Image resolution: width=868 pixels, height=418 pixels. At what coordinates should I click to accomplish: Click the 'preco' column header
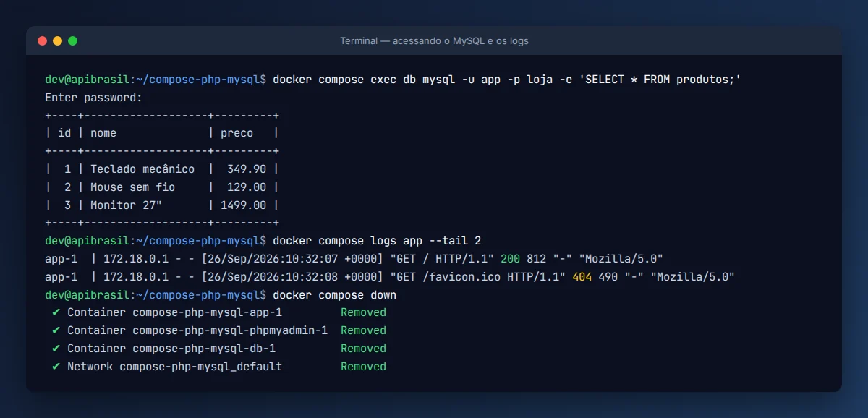point(237,133)
